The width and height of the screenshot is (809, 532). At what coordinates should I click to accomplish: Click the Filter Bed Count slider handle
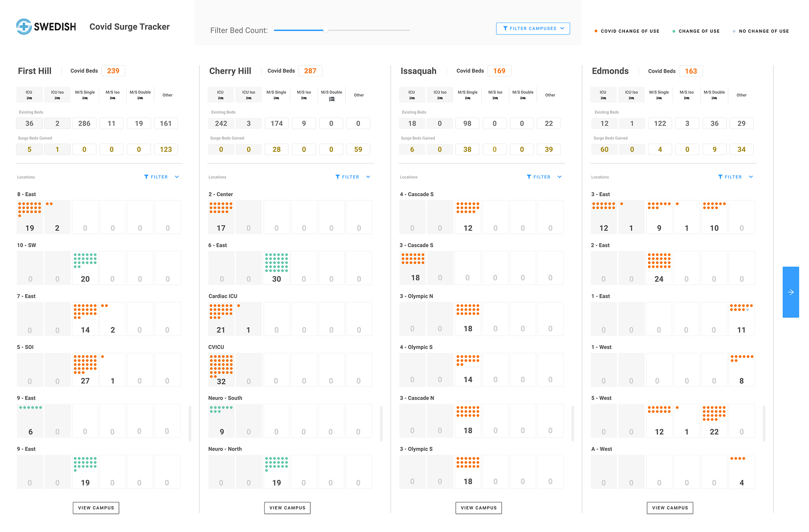[x=326, y=30]
